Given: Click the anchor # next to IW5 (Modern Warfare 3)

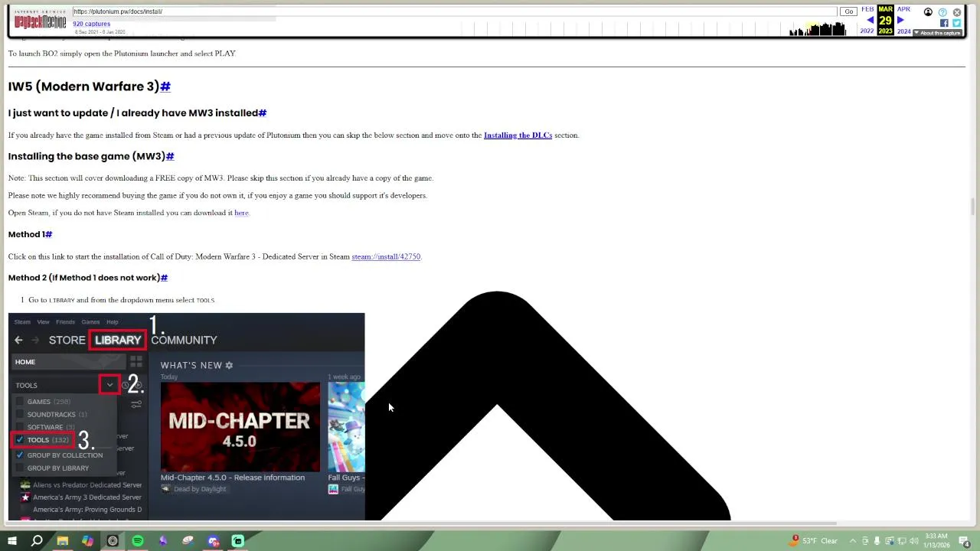Looking at the screenshot, I should pos(165,86).
